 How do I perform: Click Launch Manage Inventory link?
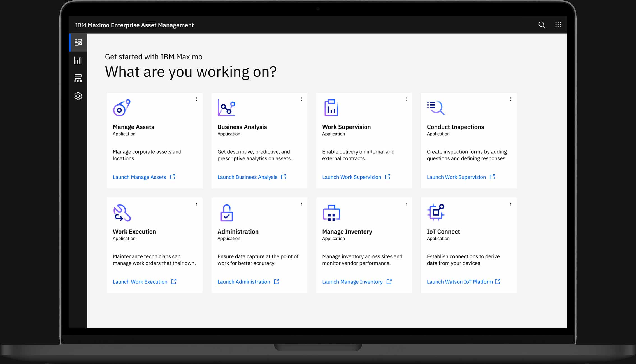click(352, 282)
